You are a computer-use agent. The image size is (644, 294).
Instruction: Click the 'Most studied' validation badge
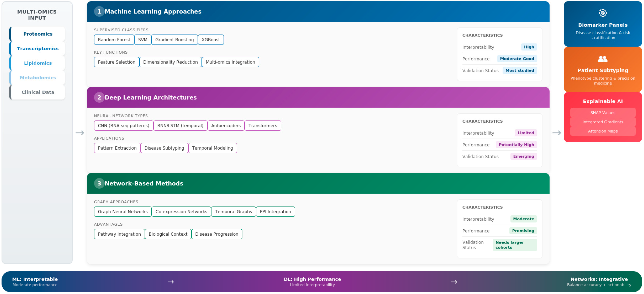coord(520,70)
